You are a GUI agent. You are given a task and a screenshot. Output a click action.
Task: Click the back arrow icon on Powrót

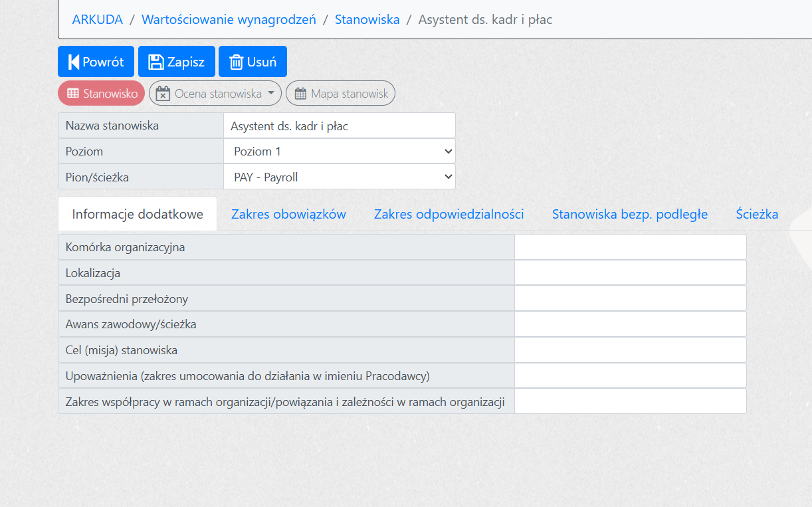pos(74,62)
